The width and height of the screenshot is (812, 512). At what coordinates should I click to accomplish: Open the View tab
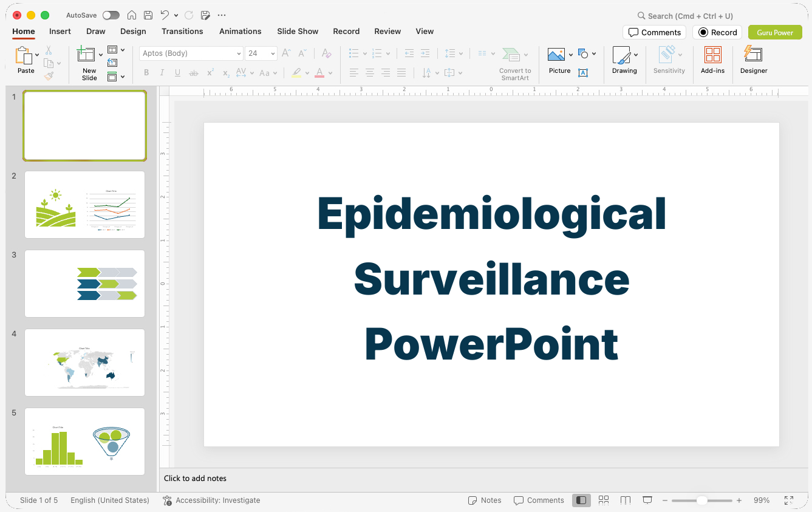click(425, 31)
